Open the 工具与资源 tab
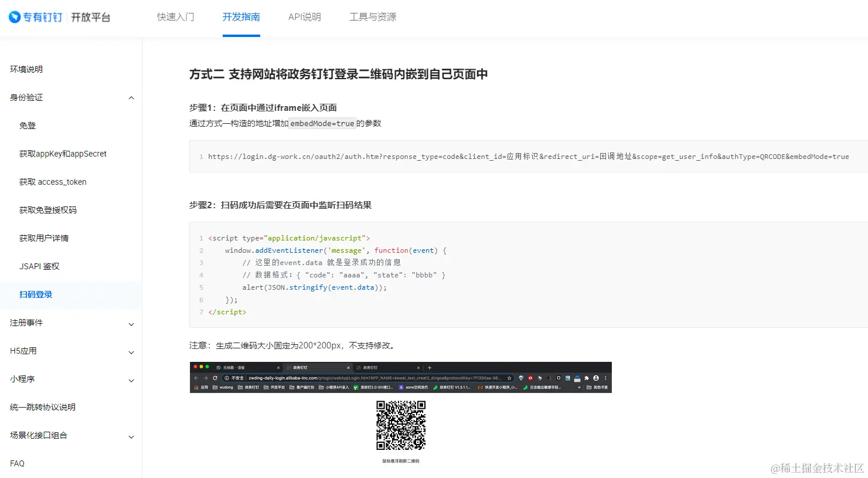868x478 pixels. [x=373, y=17]
